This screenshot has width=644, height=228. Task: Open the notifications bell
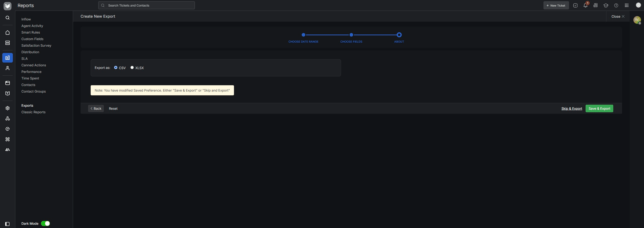click(585, 5)
